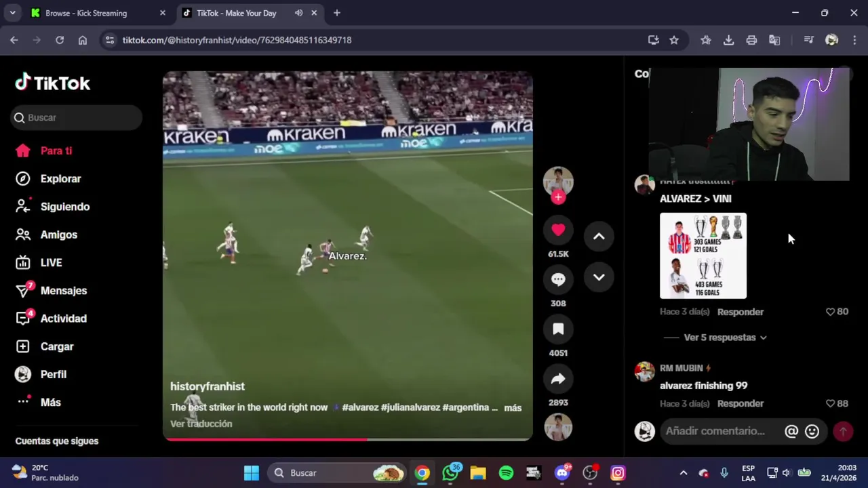The width and height of the screenshot is (868, 488).
Task: Open the emoji picker in comment box
Action: (x=812, y=431)
